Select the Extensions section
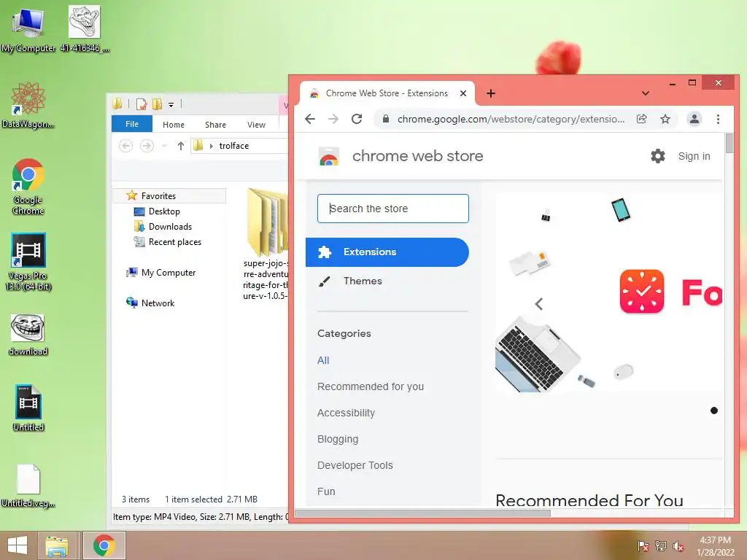Image resolution: width=747 pixels, height=560 pixels. pos(387,252)
